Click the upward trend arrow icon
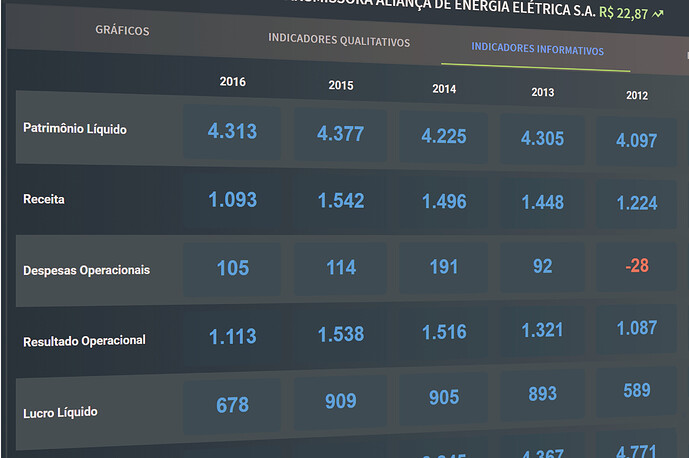Screen dimensions: 689x458 pyautogui.click(x=657, y=15)
